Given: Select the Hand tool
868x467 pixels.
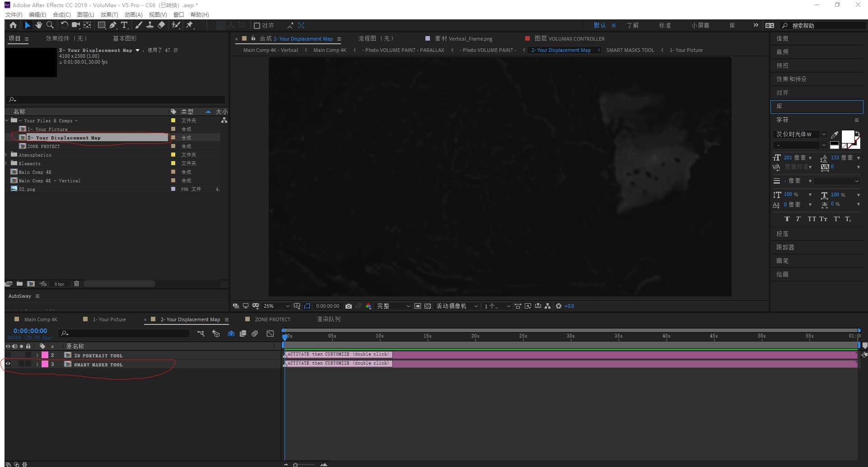Looking at the screenshot, I should [x=39, y=25].
